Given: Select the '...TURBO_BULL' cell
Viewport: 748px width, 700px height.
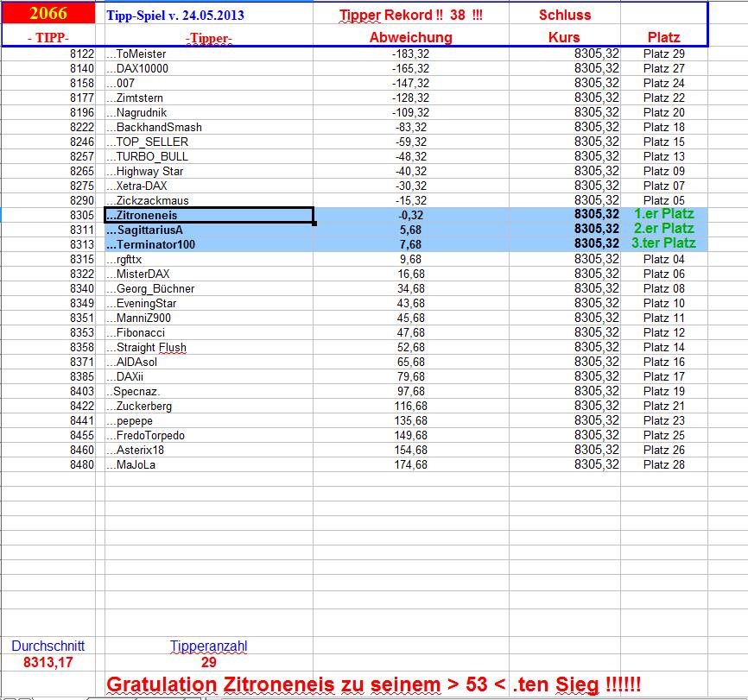Looking at the screenshot, I should point(209,156).
